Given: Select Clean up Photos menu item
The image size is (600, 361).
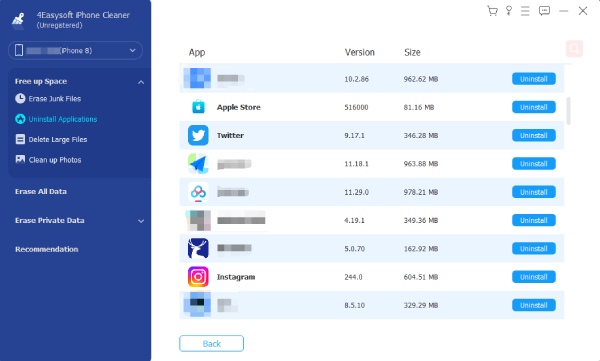Looking at the screenshot, I should (55, 160).
